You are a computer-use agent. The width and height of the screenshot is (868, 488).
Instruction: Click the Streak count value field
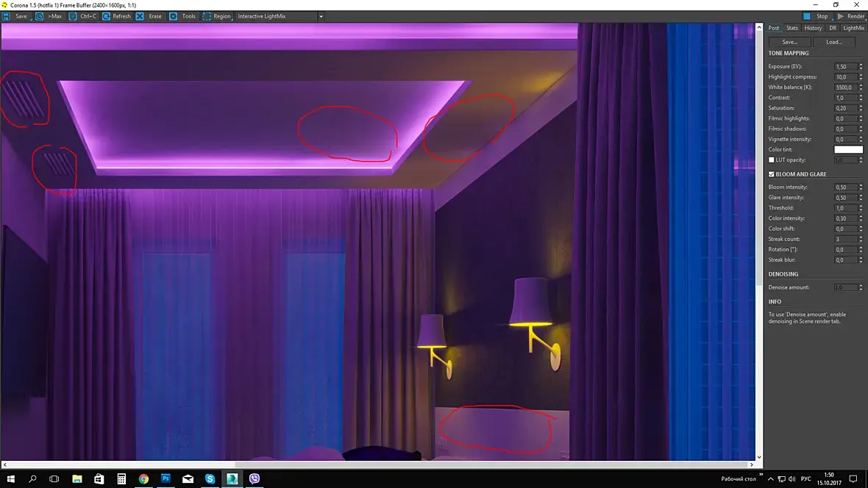pyautogui.click(x=846, y=239)
